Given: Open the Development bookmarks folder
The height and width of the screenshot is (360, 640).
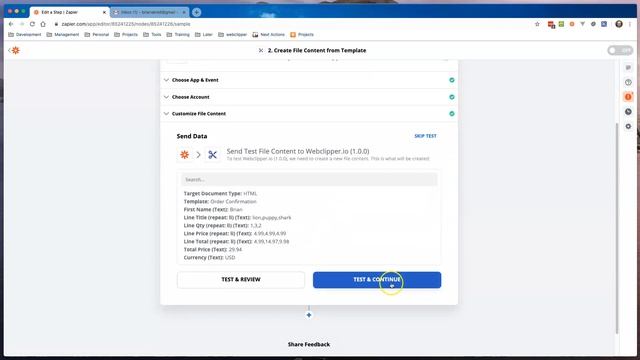Looking at the screenshot, I should pyautogui.click(x=24, y=35).
